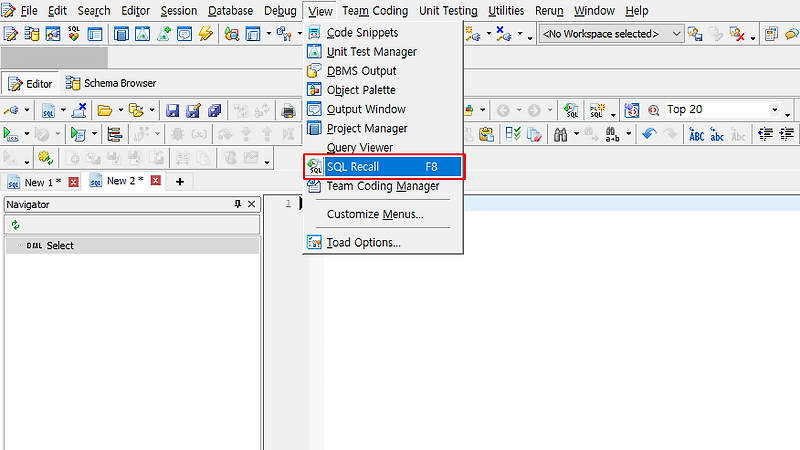
Task: Open dropdown arrow next to Open file icon
Action: [120, 110]
